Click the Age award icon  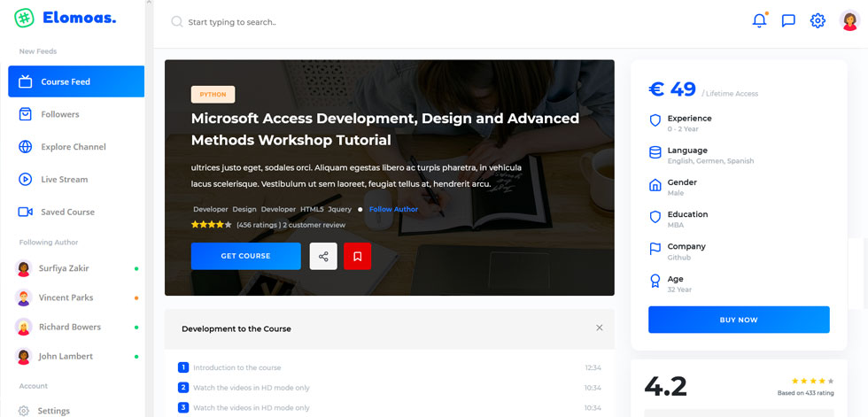(x=655, y=281)
